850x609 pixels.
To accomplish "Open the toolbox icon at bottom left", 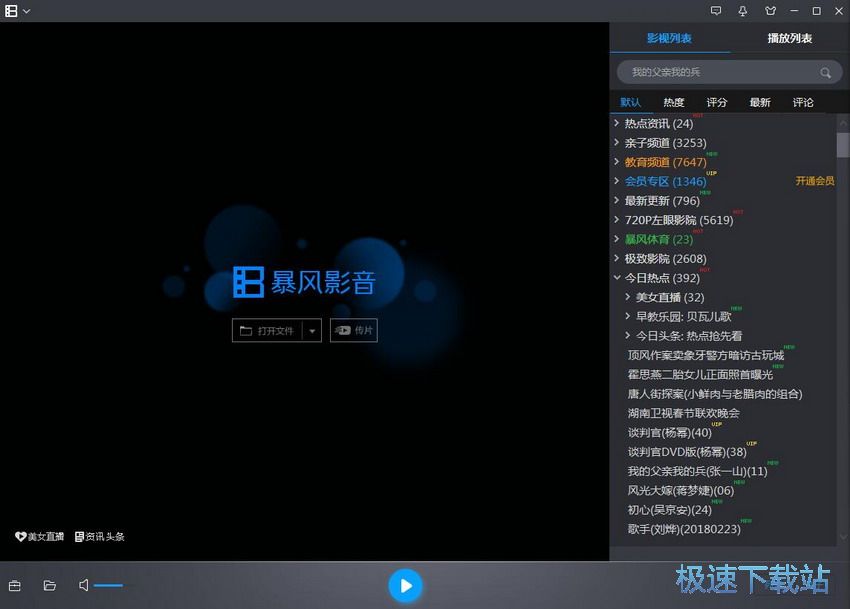I will pos(15,586).
